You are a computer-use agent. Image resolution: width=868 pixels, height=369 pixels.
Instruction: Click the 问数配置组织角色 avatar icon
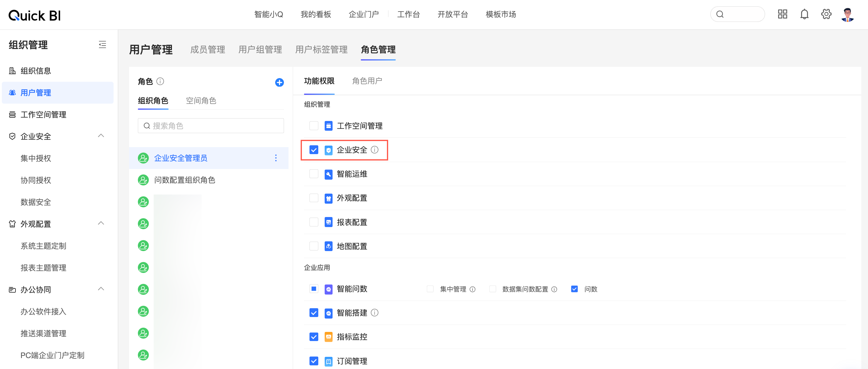tap(143, 180)
